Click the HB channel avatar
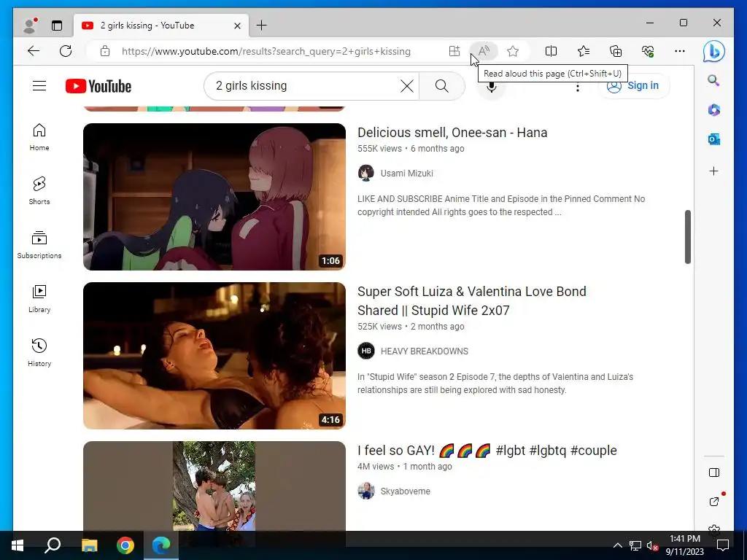The height and width of the screenshot is (560, 747). click(x=366, y=351)
